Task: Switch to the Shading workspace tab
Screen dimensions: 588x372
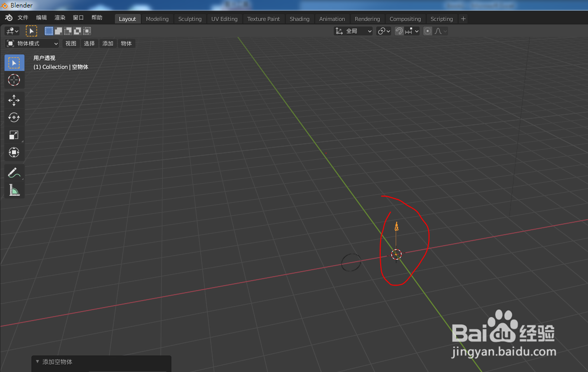Action: point(299,19)
